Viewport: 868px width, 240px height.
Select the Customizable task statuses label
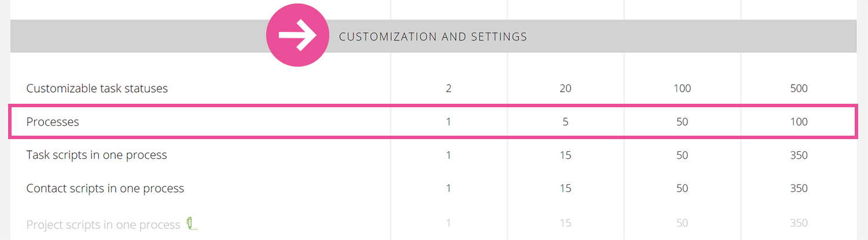(x=97, y=89)
